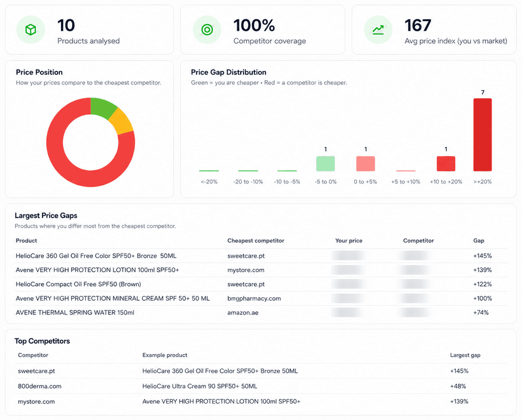
Task: Click the Products analysed cube icon
Action: [x=30, y=29]
